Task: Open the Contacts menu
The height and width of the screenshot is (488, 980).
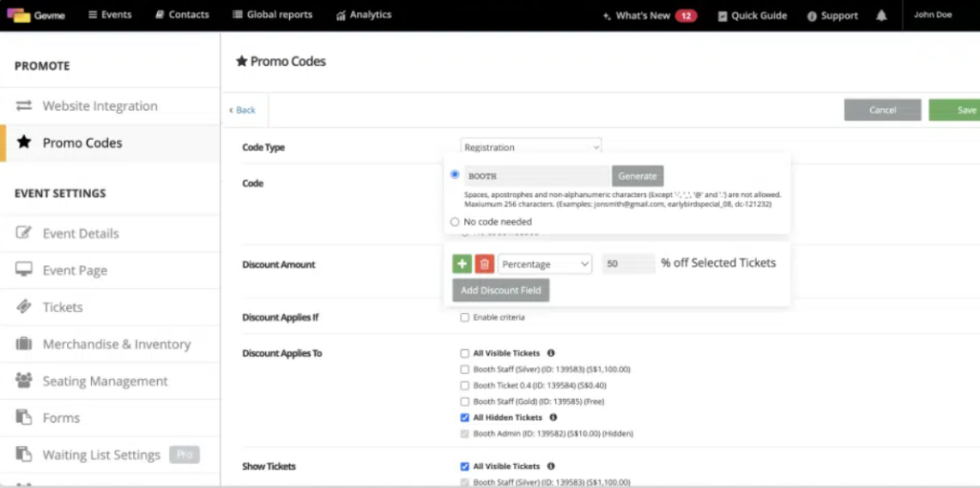Action: point(182,15)
